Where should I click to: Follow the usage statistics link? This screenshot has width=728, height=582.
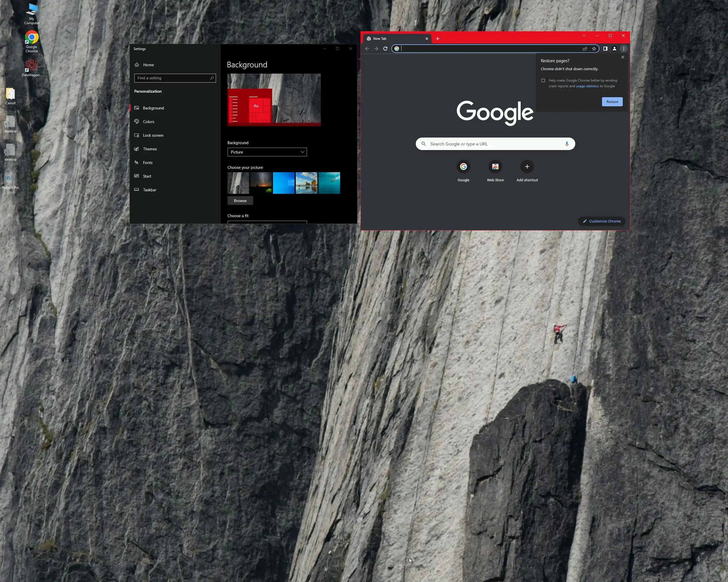pyautogui.click(x=587, y=86)
